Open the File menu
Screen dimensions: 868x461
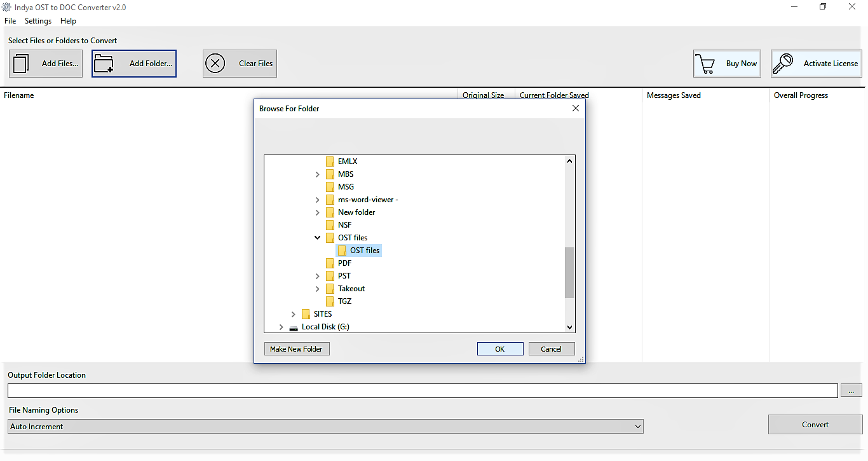(x=10, y=21)
